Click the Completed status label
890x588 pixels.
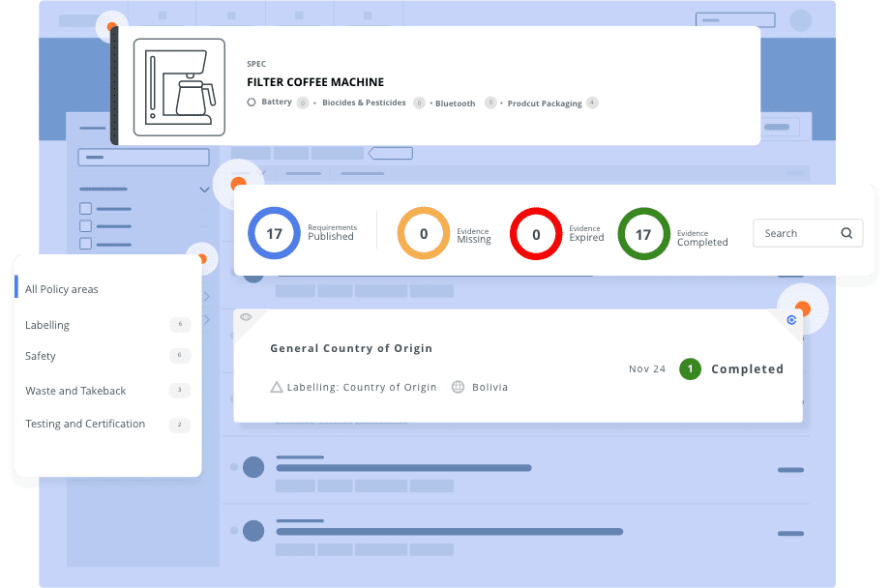pyautogui.click(x=747, y=368)
